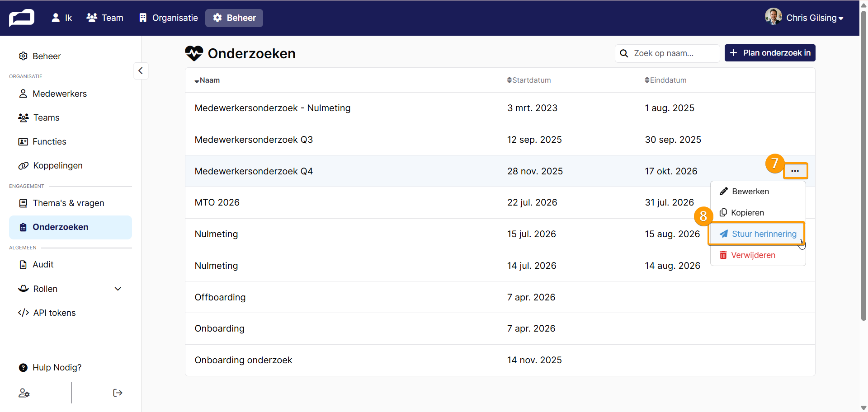The height and width of the screenshot is (412, 868).
Task: Collapse the sidebar with the chevron arrow
Action: click(x=141, y=70)
